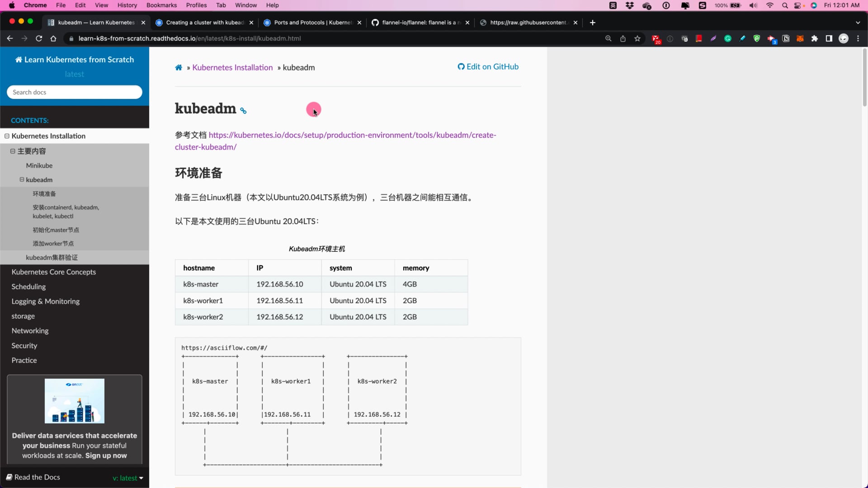Click the browser reload icon
868x488 pixels.
[39, 38]
